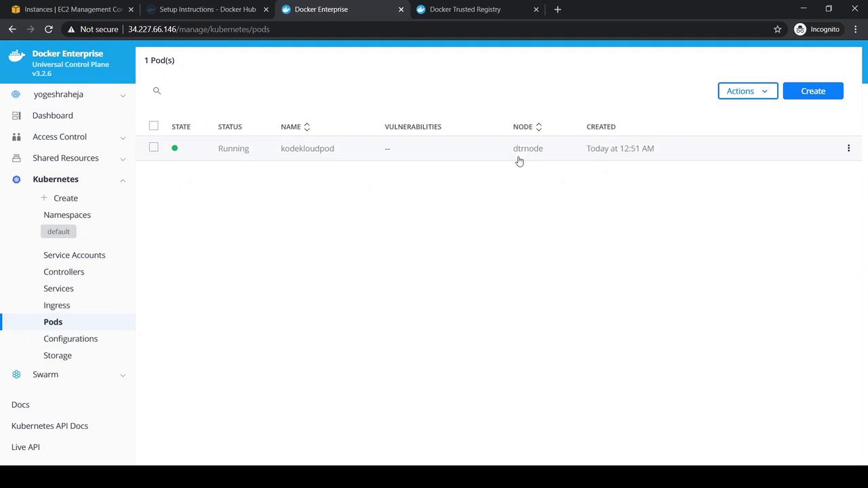Open Configurations in the sidebar
This screenshot has width=868, height=488.
[71, 339]
